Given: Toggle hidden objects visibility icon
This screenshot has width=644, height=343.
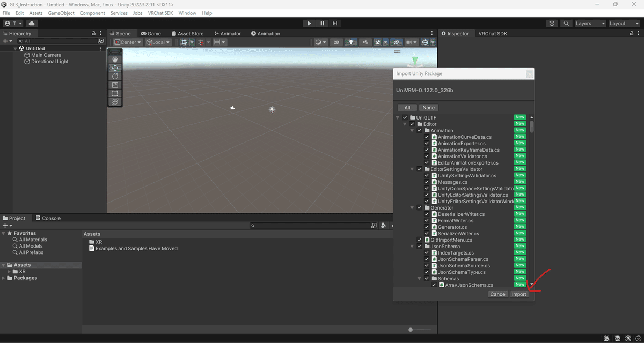Looking at the screenshot, I should [x=397, y=42].
